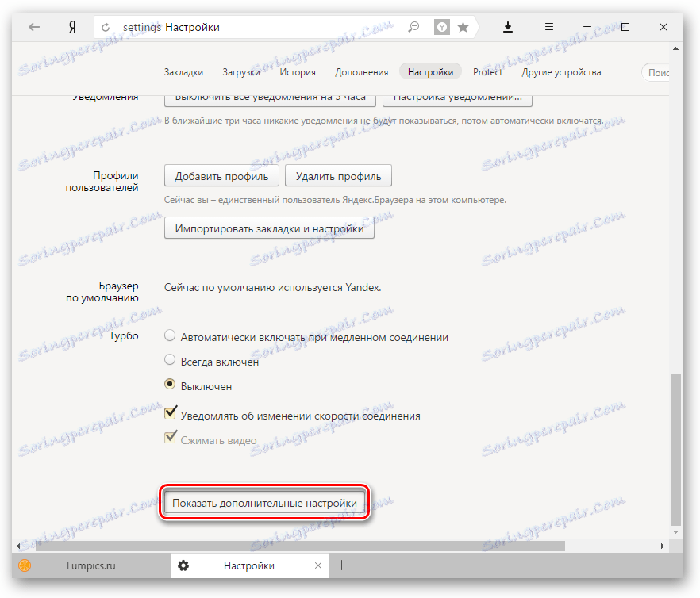Viewport: 700px width, 598px height.
Task: Open the browser hamburger menu
Action: coord(549,27)
